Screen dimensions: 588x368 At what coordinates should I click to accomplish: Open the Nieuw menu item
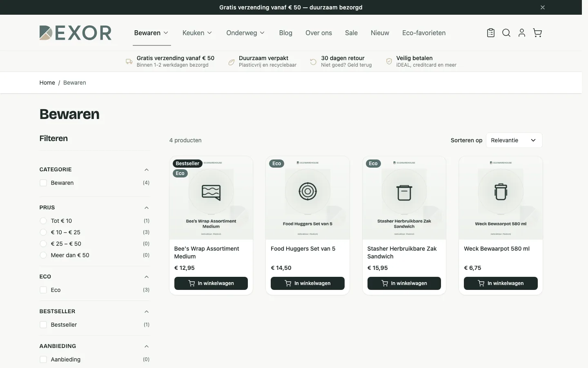(x=380, y=33)
